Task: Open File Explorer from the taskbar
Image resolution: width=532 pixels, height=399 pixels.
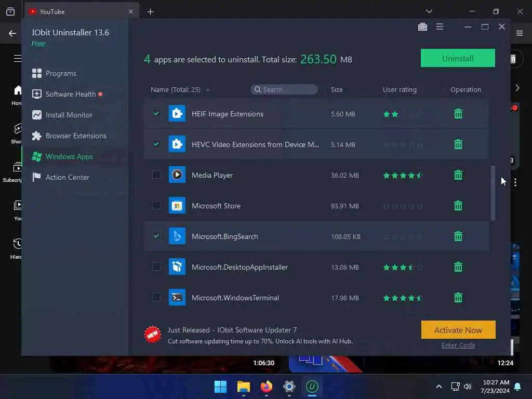Action: pyautogui.click(x=243, y=387)
